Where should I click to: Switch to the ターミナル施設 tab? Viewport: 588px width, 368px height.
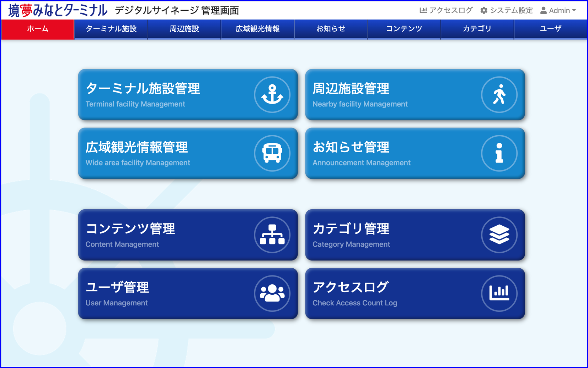[x=111, y=29]
